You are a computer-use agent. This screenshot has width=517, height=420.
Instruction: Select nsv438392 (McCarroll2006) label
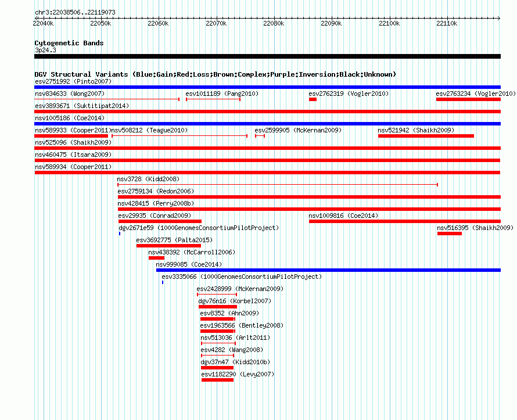click(x=192, y=252)
